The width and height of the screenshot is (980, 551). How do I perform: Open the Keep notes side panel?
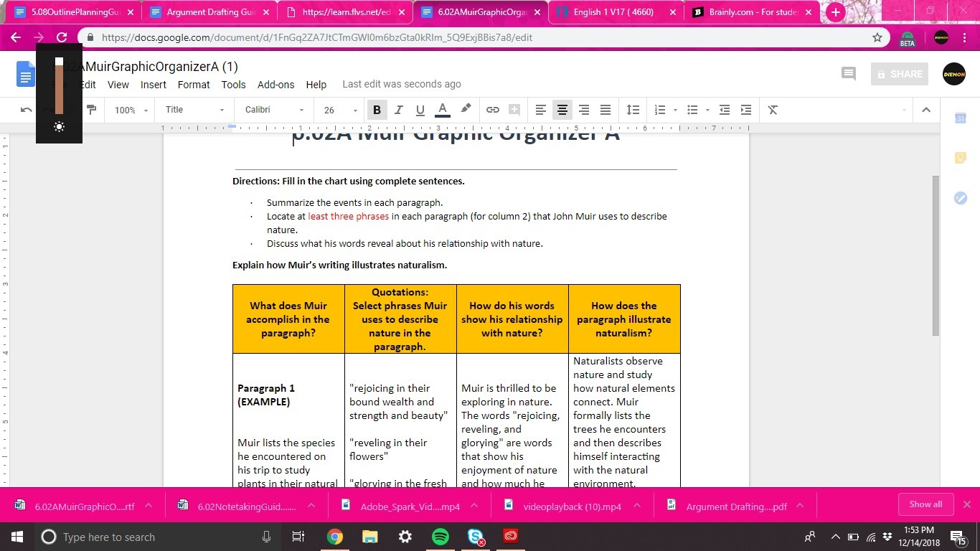point(961,158)
